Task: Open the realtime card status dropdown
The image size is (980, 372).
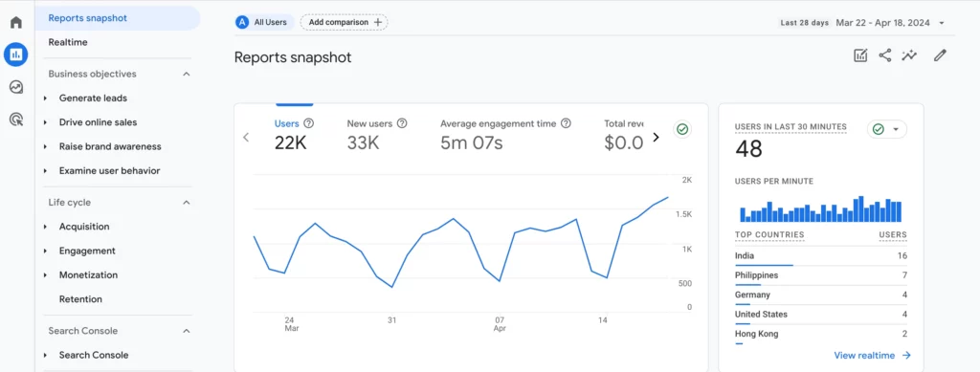Action: pos(887,129)
